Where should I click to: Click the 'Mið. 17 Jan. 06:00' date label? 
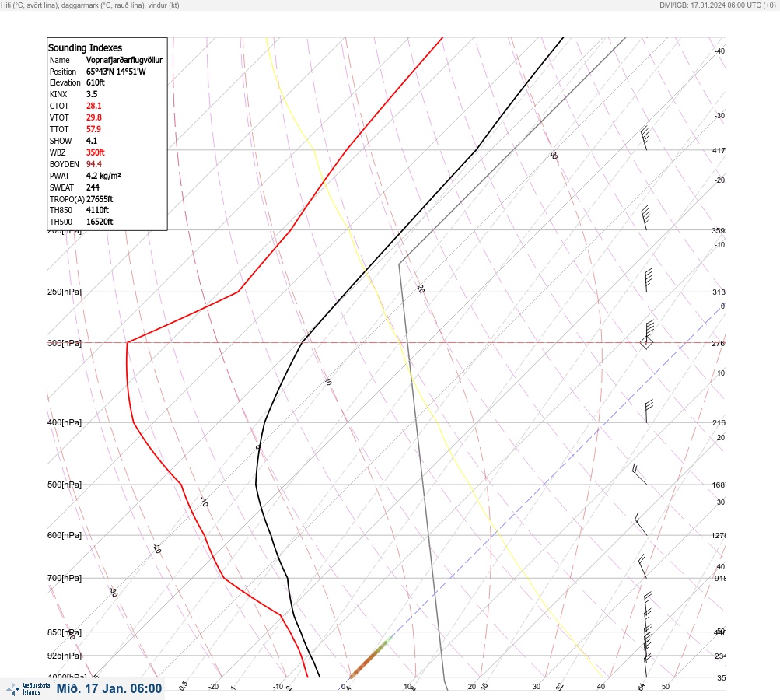(x=109, y=688)
